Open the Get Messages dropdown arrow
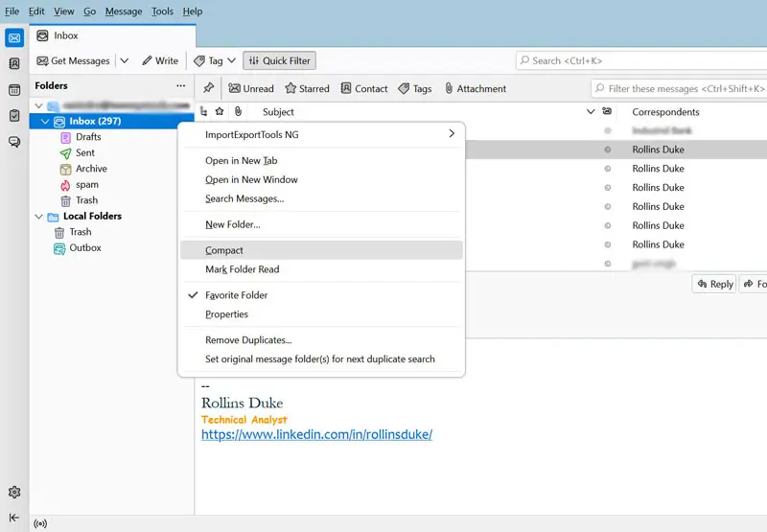The image size is (767, 532). pyautogui.click(x=125, y=60)
